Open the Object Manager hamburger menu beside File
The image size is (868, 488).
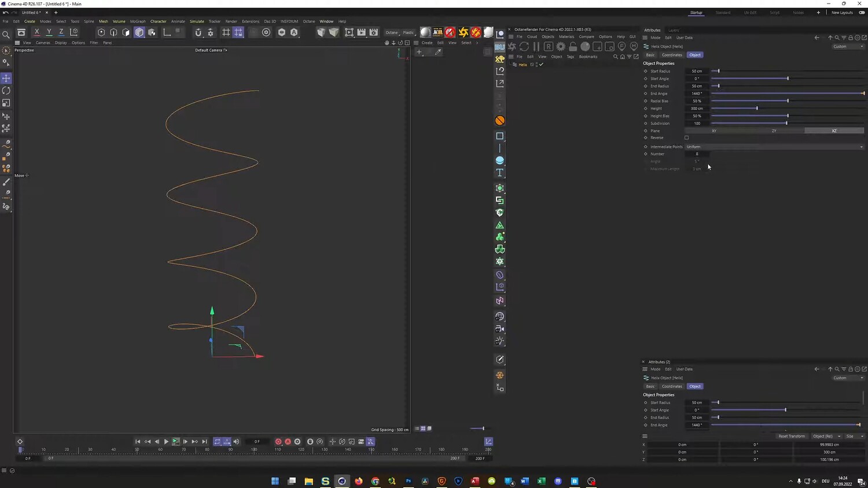[x=511, y=57]
